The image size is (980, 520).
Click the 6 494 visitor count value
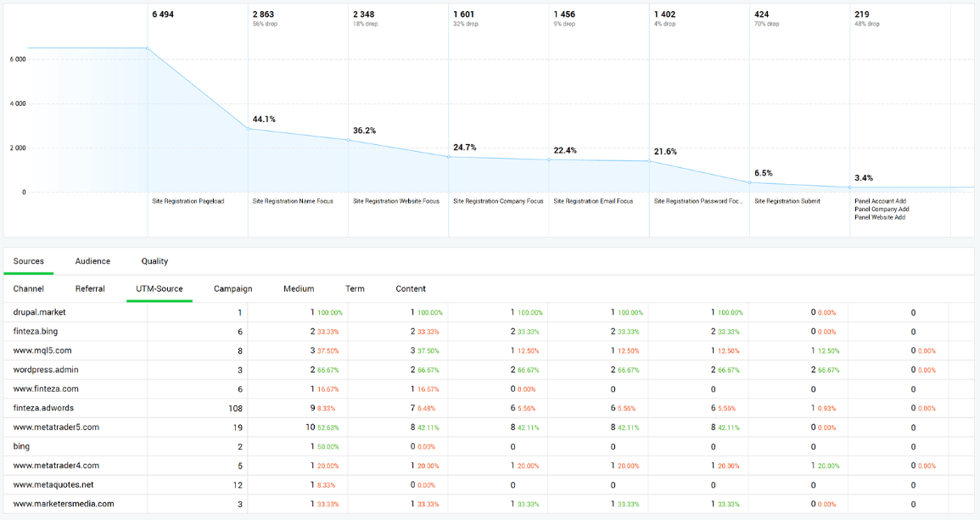(163, 14)
